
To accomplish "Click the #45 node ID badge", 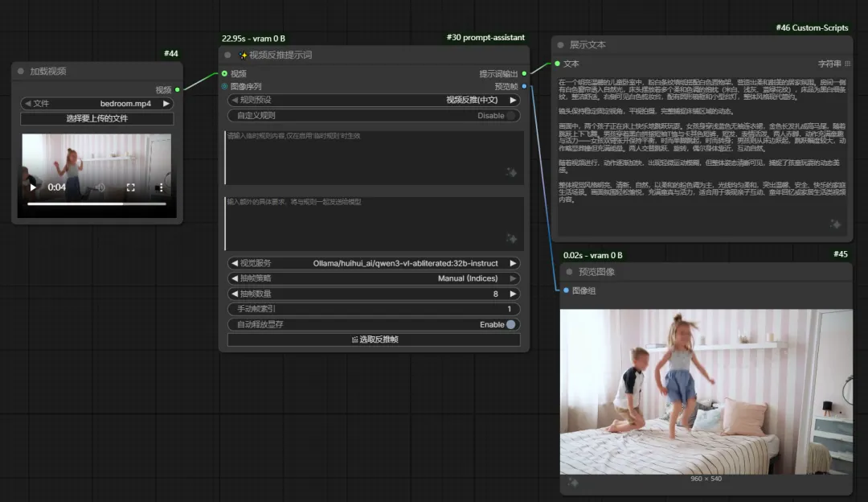I will point(841,253).
